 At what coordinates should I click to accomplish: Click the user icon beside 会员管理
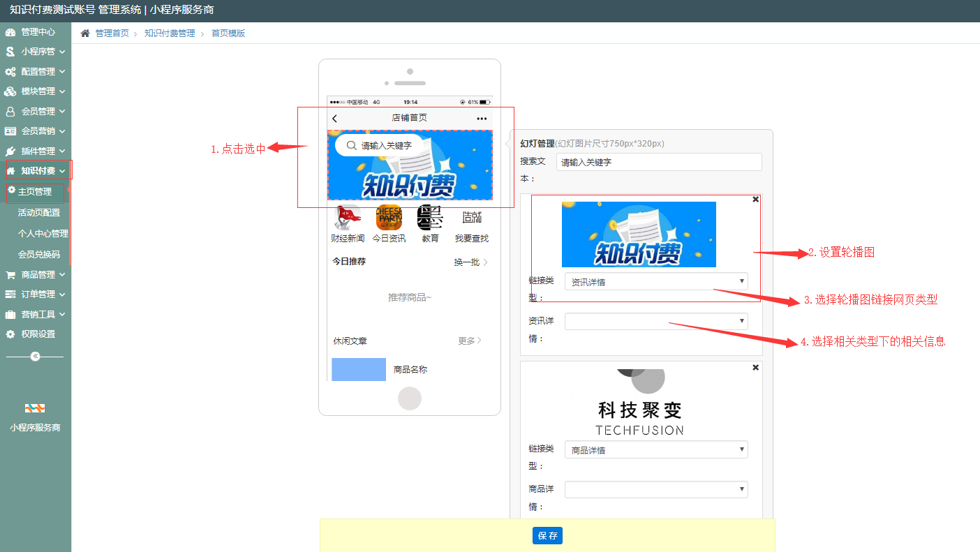coord(10,112)
